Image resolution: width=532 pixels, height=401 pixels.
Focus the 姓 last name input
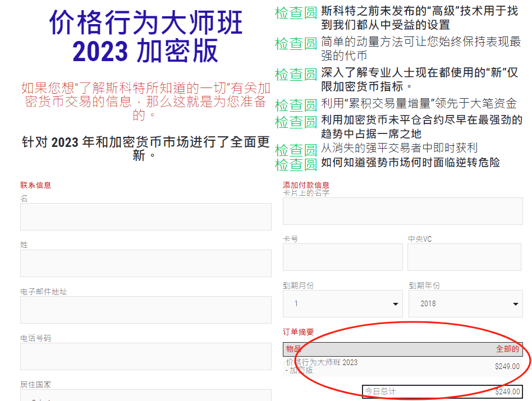tap(146, 264)
